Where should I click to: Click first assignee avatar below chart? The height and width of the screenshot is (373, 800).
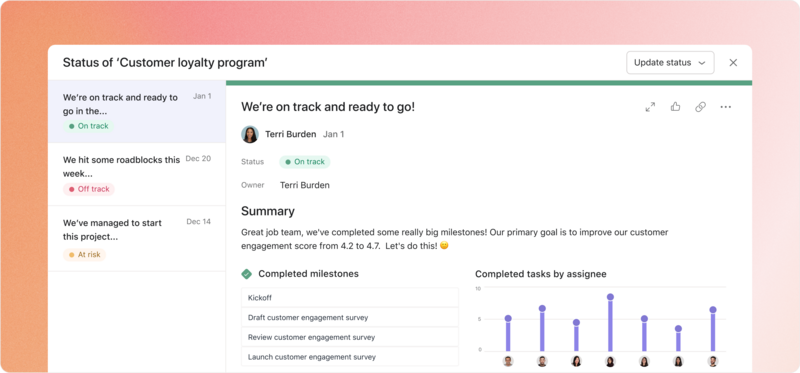click(x=508, y=361)
